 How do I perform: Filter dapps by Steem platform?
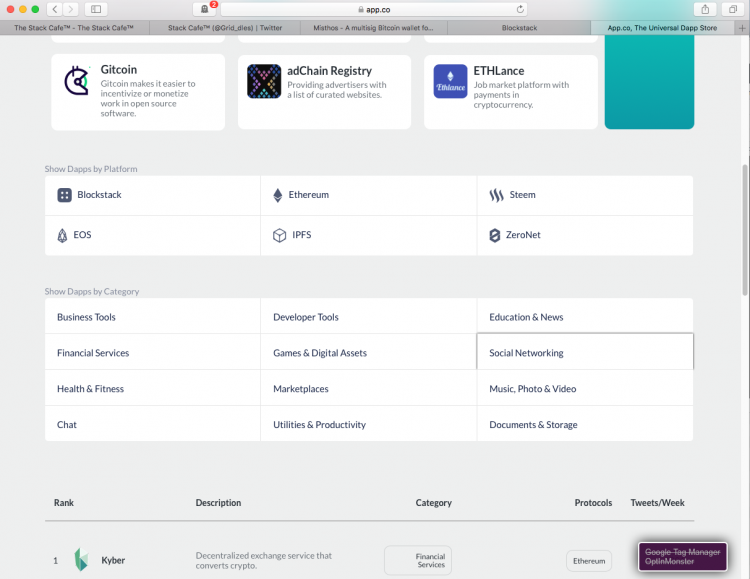point(585,195)
